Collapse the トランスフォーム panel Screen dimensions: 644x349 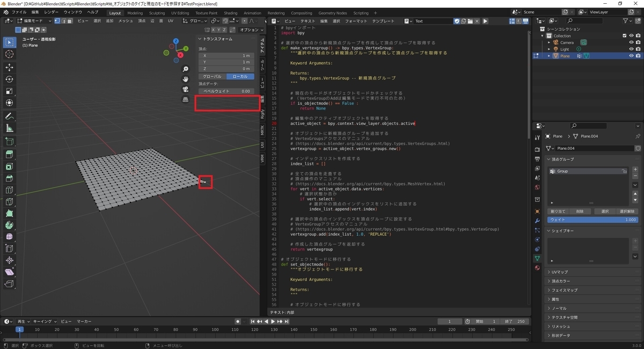pos(217,39)
